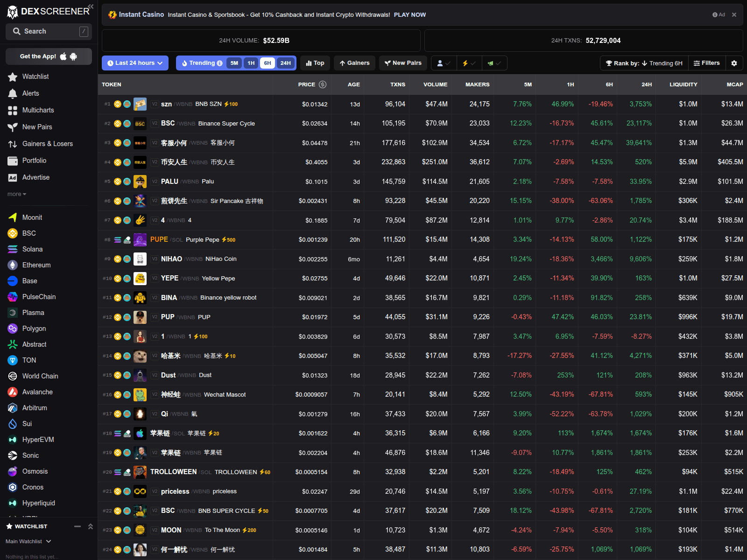Screen dimensions: 747x560
Task: Expand the more menu in sidebar
Action: pyautogui.click(x=16, y=194)
